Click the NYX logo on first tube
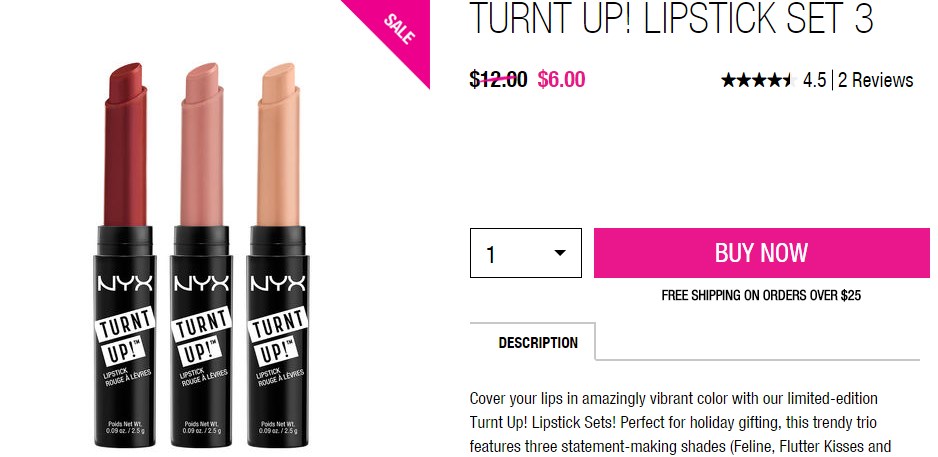Viewport: 938px width, 457px height. click(x=125, y=284)
